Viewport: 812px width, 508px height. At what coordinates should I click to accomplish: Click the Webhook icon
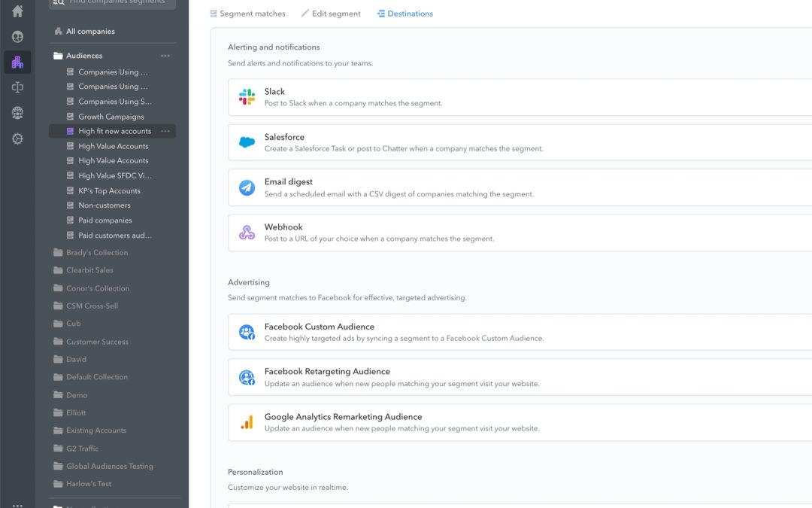coord(247,233)
